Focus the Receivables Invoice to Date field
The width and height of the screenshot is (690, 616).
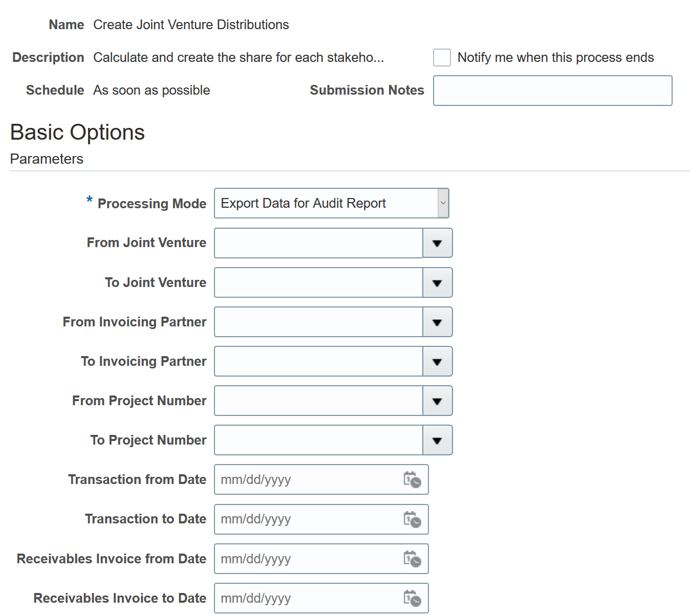coord(307,598)
